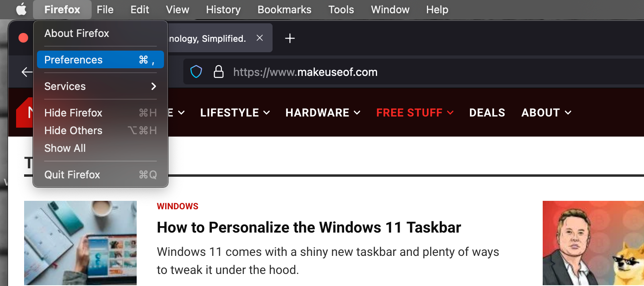Click the site security padlock icon
The image size is (644, 286).
pos(218,72)
